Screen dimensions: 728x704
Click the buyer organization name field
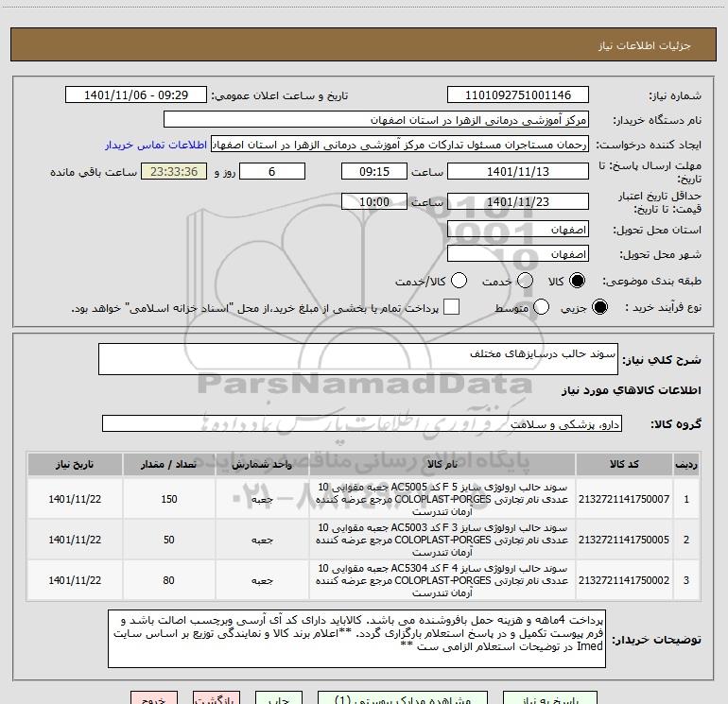point(376,120)
